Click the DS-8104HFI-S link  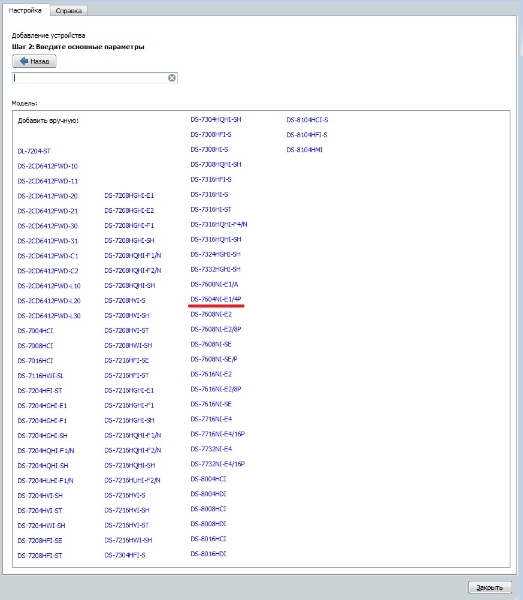point(307,135)
